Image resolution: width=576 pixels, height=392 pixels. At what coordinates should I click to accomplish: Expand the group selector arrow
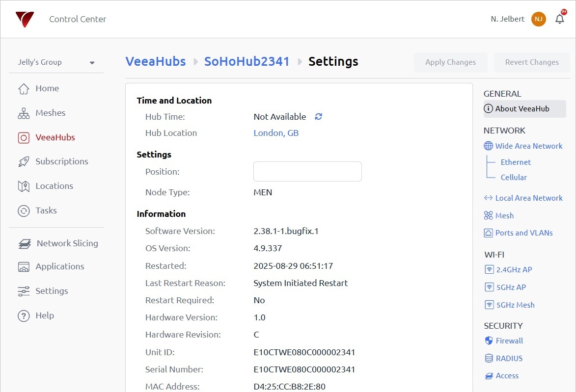click(x=92, y=63)
